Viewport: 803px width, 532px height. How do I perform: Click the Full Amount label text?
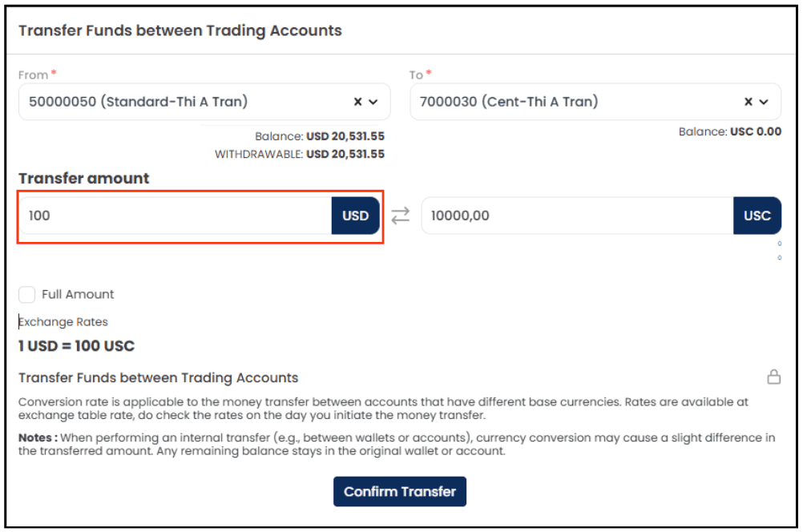tap(78, 294)
